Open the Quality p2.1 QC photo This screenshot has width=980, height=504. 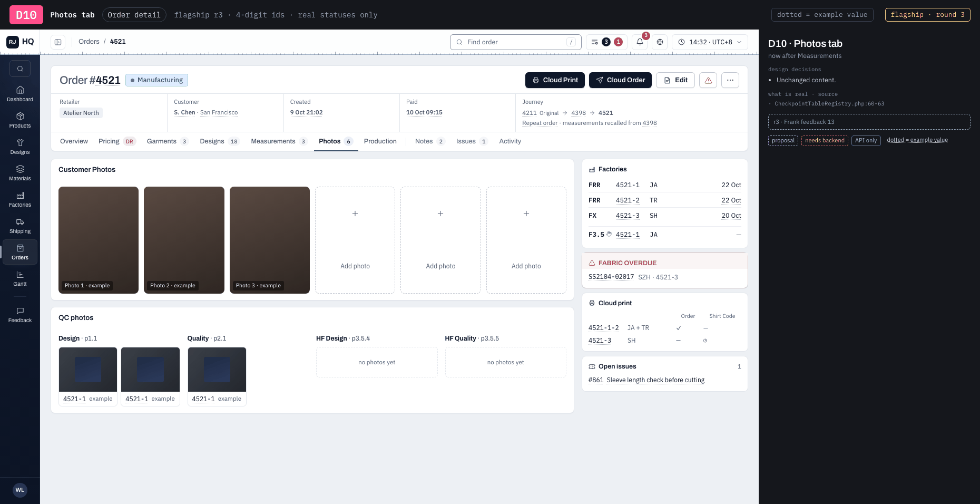tap(217, 376)
